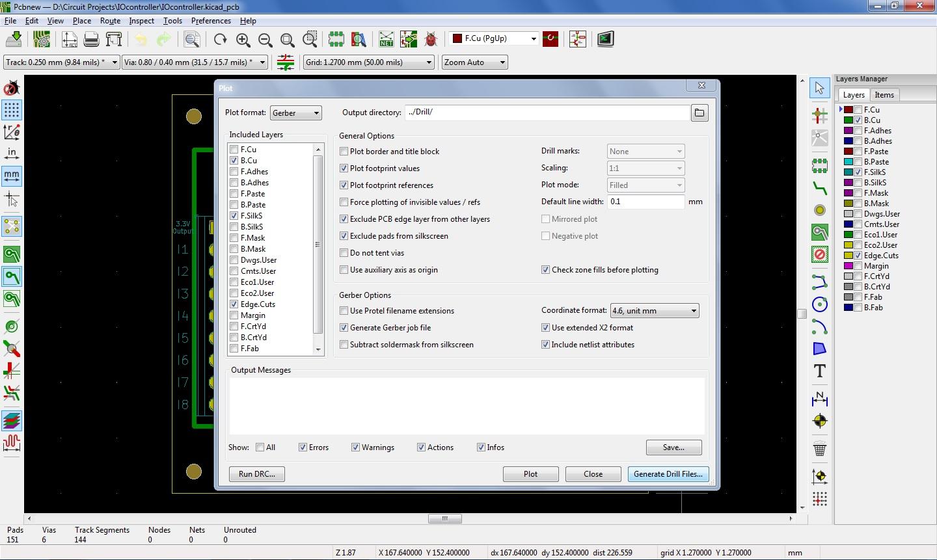
Task: Open the Inspect menu
Action: tap(141, 21)
